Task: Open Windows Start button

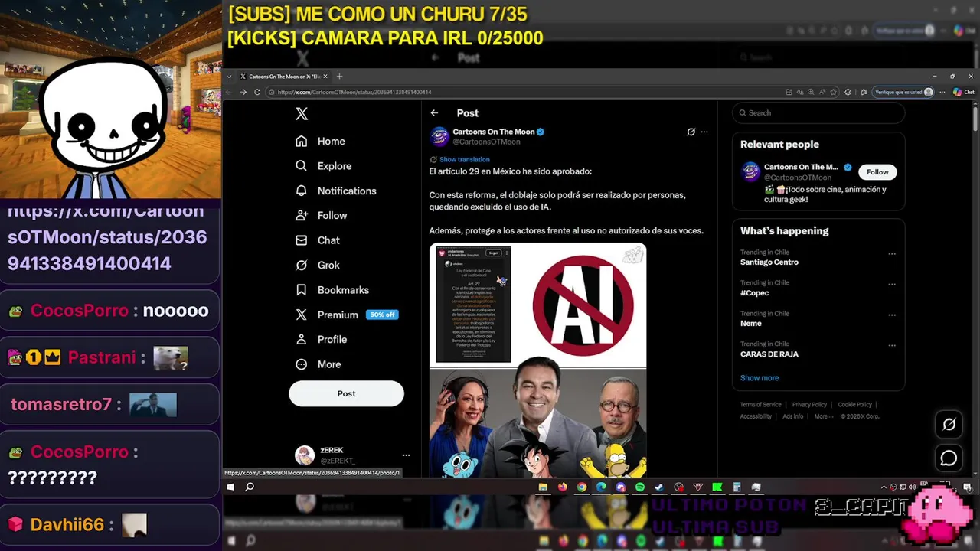Action: tap(230, 487)
